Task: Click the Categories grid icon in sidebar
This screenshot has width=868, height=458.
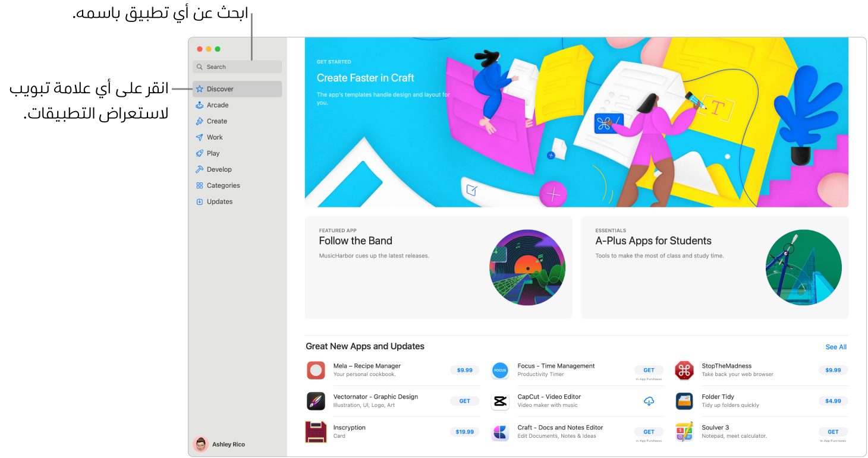Action: click(x=200, y=185)
